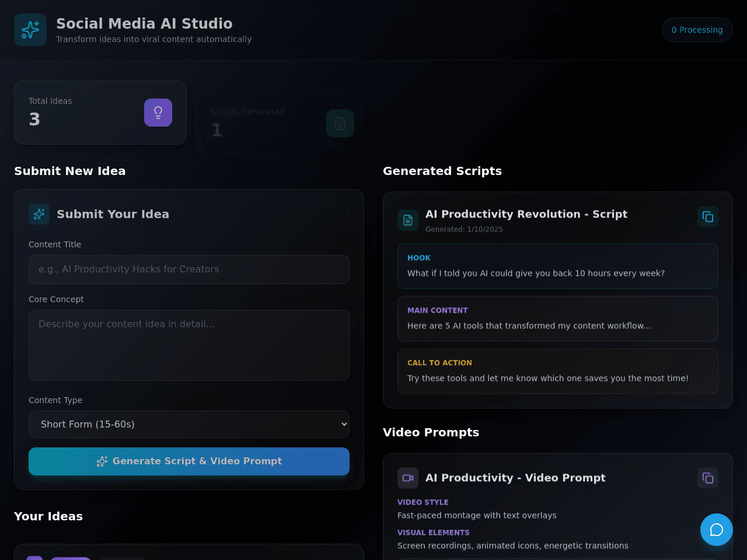Click 'Fast-paced montage with text overlays' text
This screenshot has width=747, height=560.
(x=477, y=515)
